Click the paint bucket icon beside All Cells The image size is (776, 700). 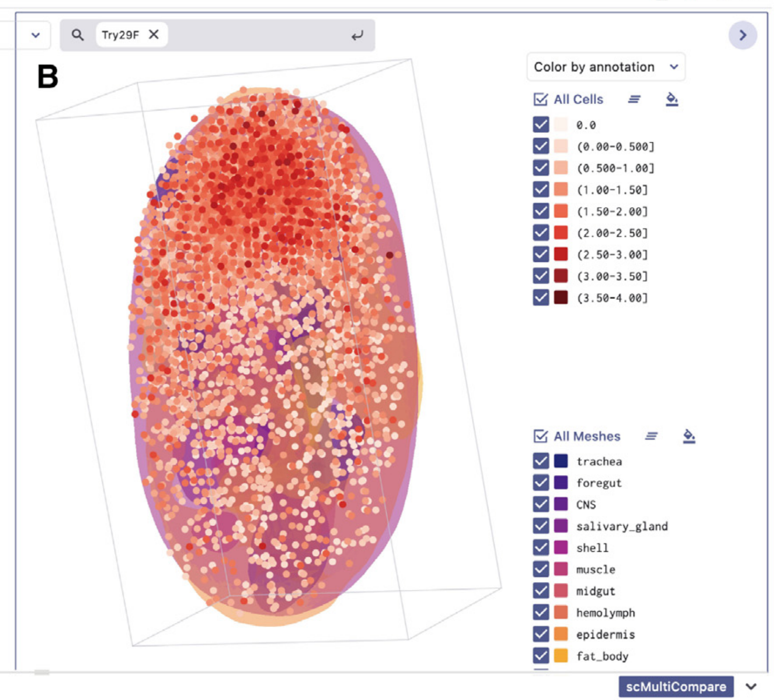tap(671, 99)
